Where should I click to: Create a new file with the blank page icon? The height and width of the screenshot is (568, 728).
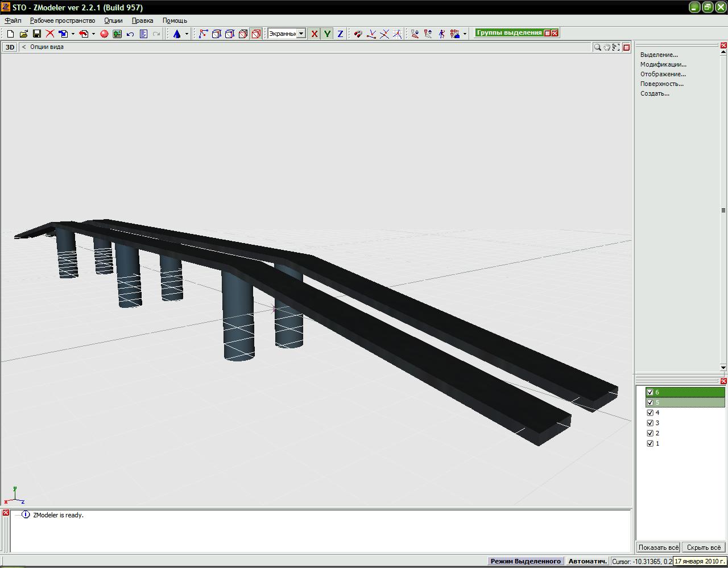coord(10,34)
